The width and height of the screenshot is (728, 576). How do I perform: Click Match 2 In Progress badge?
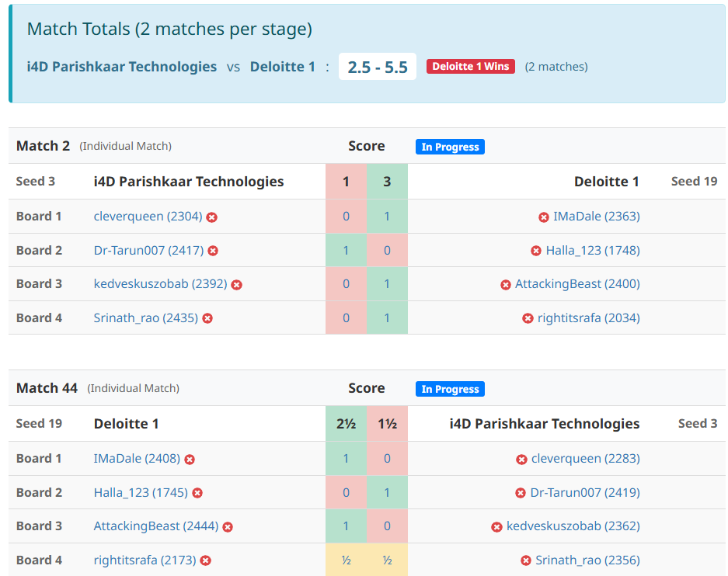click(450, 147)
